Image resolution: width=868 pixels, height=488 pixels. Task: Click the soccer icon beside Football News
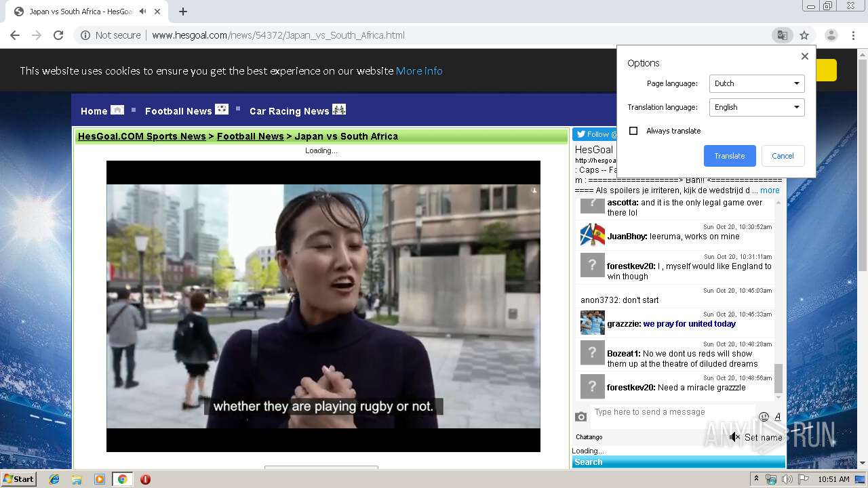point(222,109)
